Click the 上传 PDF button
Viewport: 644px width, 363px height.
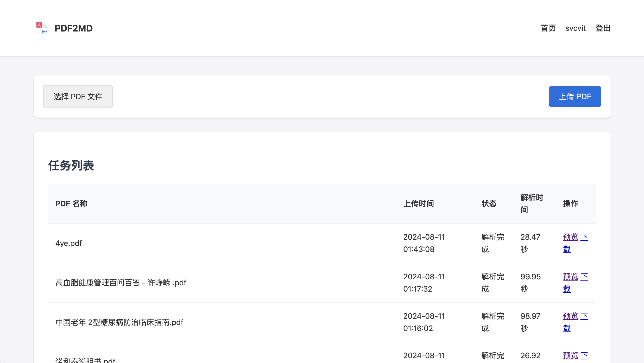575,96
